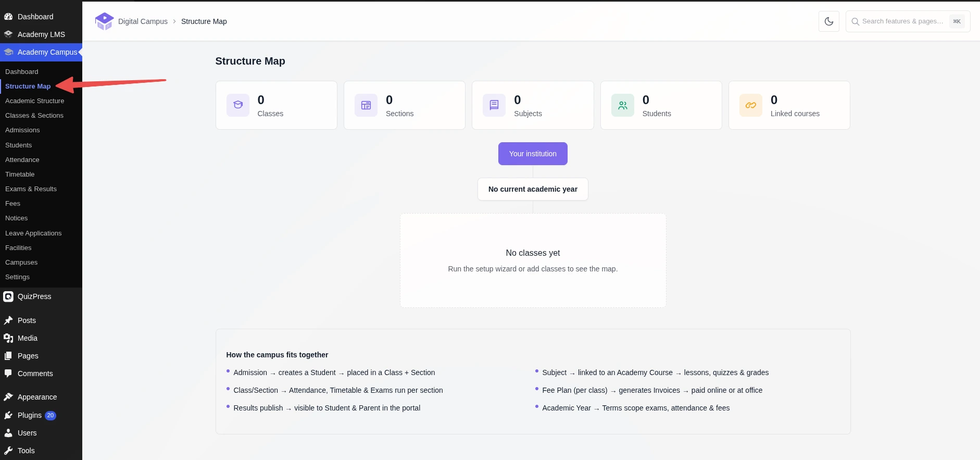Screen dimensions: 980x460
Task: Click the Appearance paintbrush icon
Action: [8, 397]
